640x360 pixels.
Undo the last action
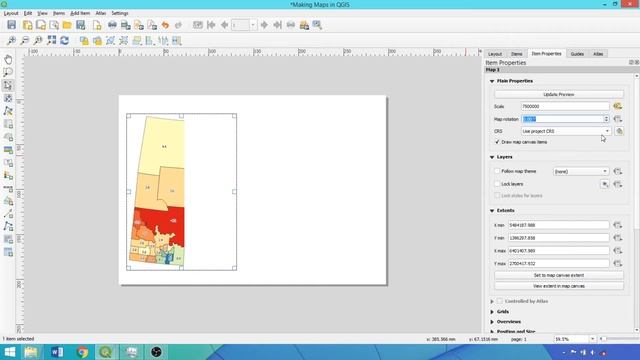pos(165,25)
